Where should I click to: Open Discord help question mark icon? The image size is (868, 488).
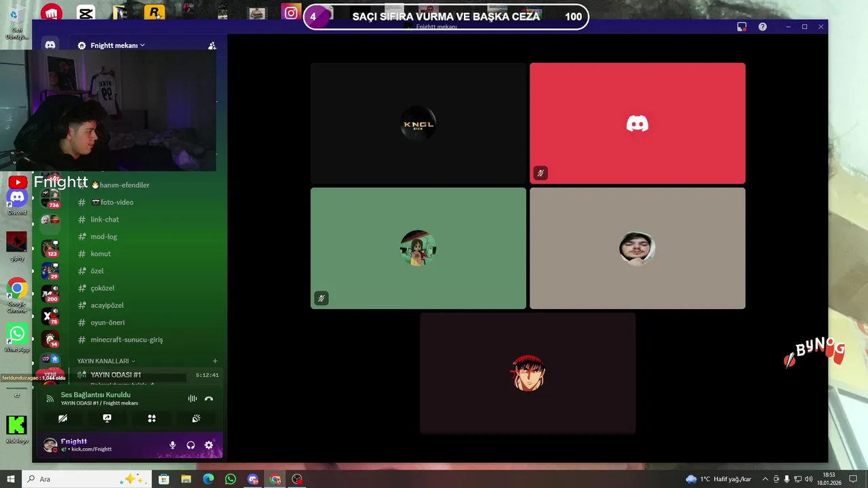pyautogui.click(x=763, y=26)
